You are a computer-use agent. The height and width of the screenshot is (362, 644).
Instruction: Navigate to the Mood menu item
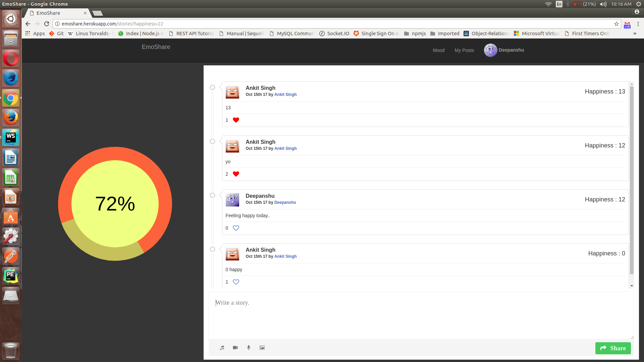pyautogui.click(x=438, y=50)
